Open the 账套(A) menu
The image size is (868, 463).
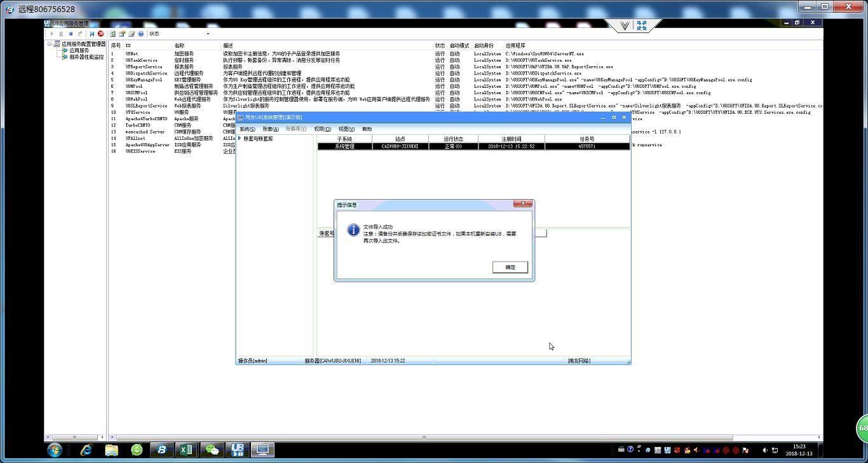coord(271,129)
